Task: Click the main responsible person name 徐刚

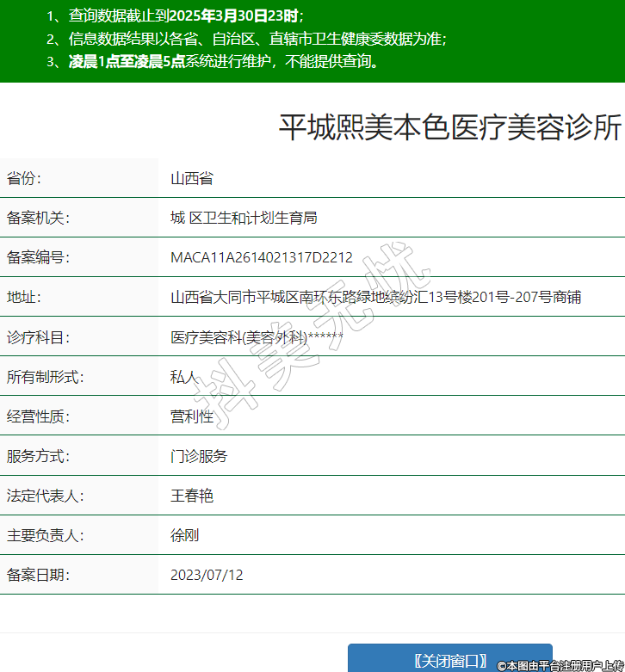Action: click(185, 535)
